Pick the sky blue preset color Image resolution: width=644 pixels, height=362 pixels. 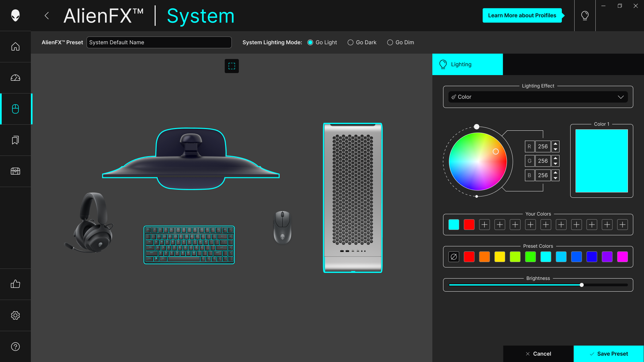pyautogui.click(x=561, y=257)
